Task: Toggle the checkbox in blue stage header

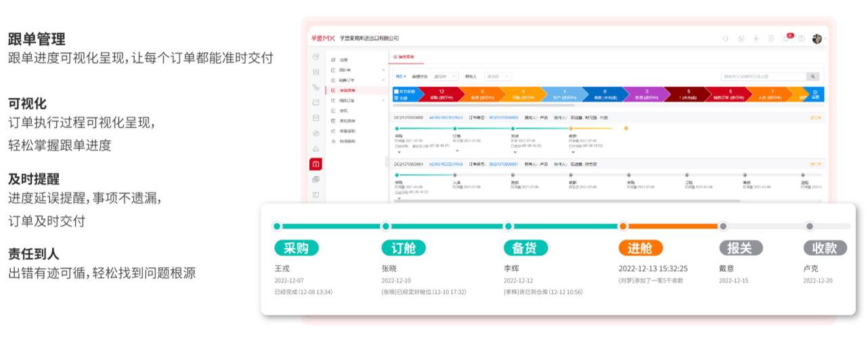Action: pyautogui.click(x=396, y=91)
